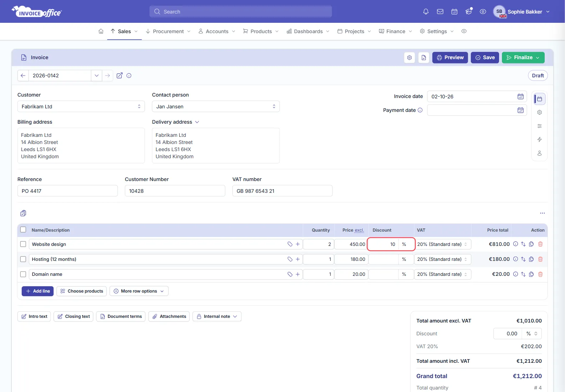Viewport: 565px width, 392px height.
Task: Tick the Website design row checkbox
Action: pyautogui.click(x=23, y=244)
